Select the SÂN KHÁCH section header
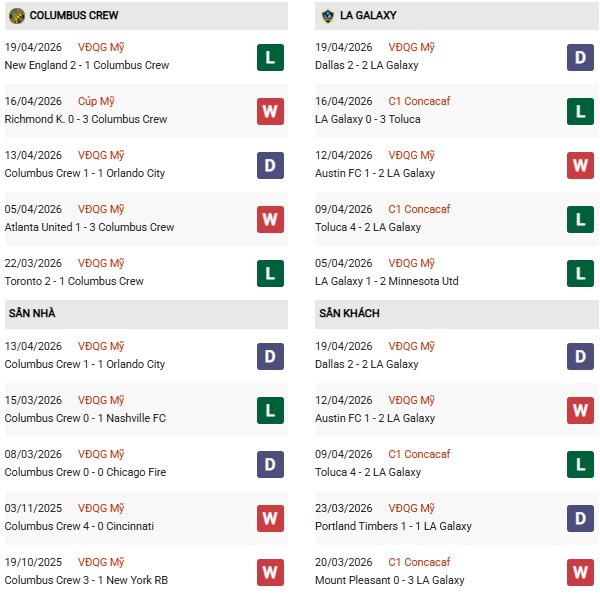Screen dimensions: 600x594 349,313
